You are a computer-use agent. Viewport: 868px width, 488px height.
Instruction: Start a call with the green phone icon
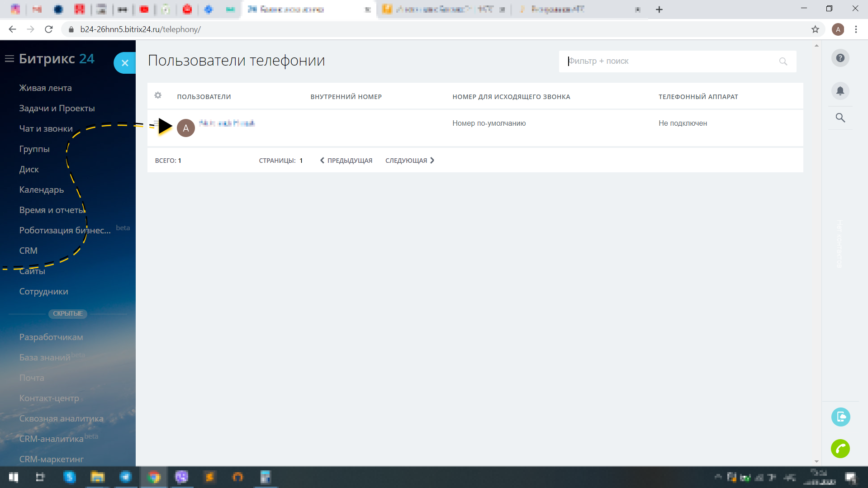(840, 448)
